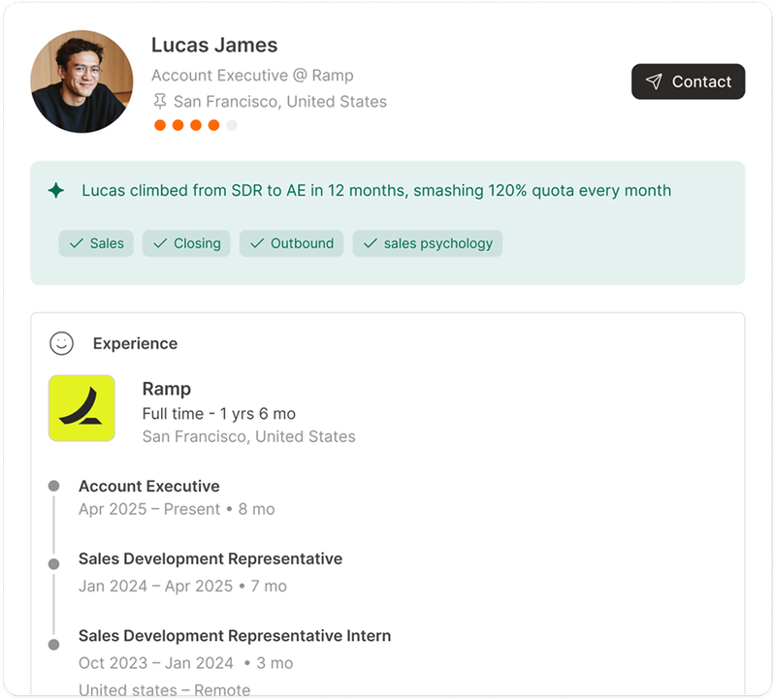
Task: Click the Sales Development Representative timeline dot
Action: coord(54,564)
